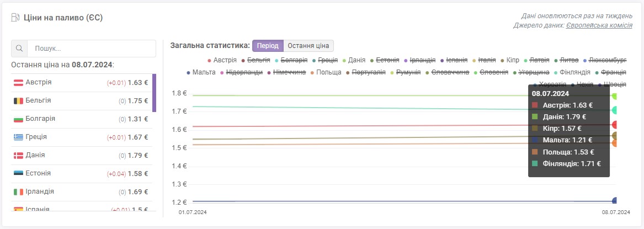Click the Данія legend color dot

pos(344,60)
